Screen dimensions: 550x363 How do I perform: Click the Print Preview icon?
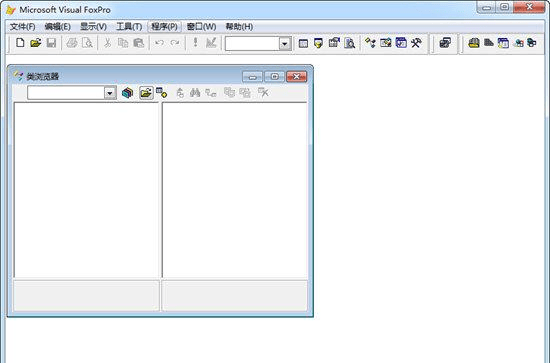tap(87, 43)
